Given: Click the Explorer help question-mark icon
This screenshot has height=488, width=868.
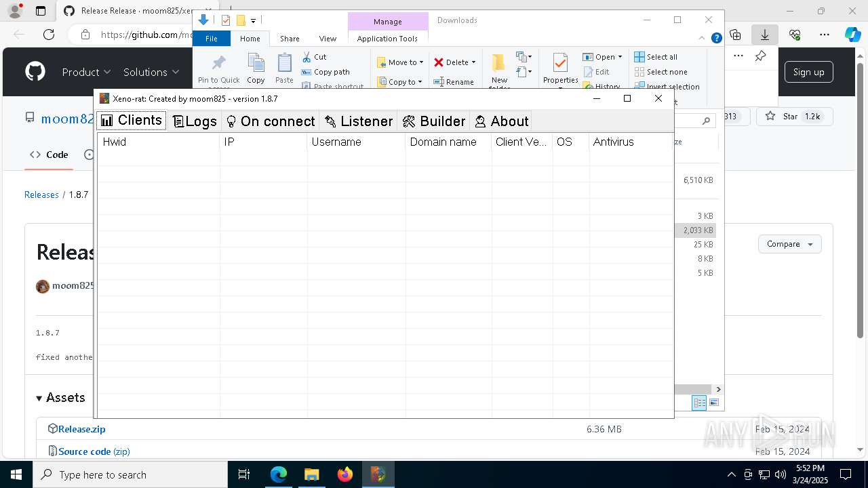Looking at the screenshot, I should [x=716, y=39].
